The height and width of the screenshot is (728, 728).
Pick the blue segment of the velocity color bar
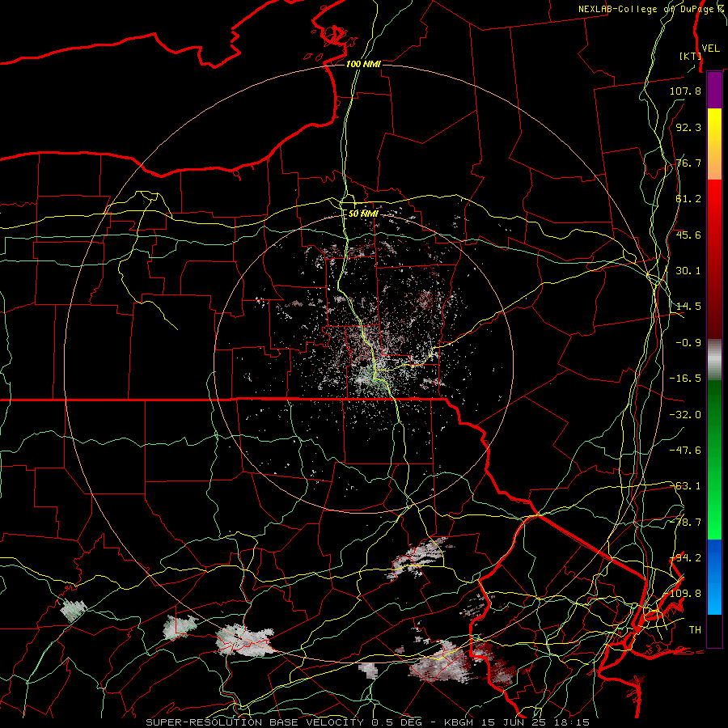(x=714, y=577)
